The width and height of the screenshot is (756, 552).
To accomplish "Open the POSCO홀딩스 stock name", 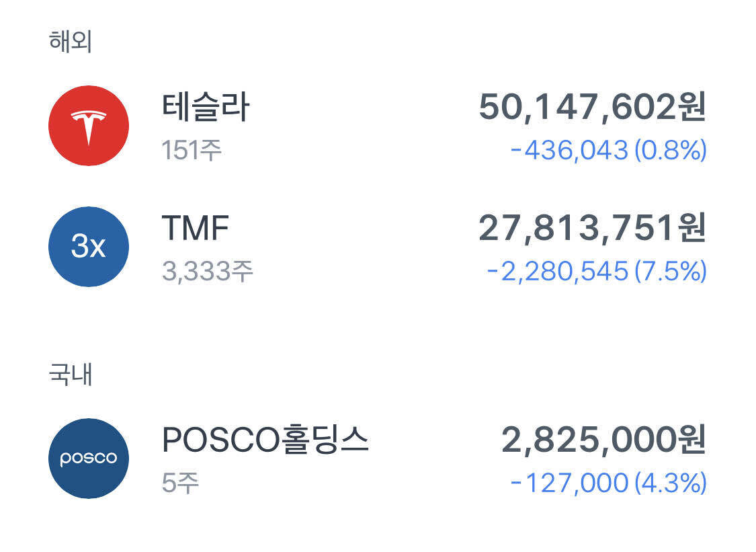I will coord(265,440).
